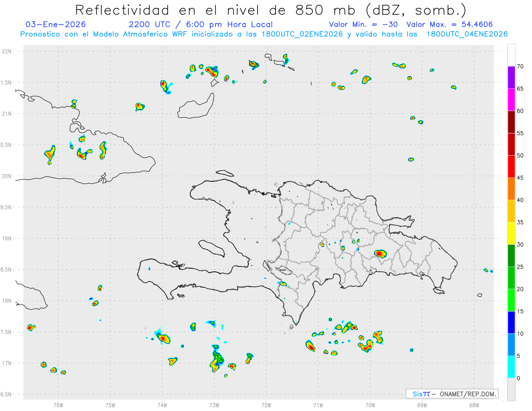Select the colorbar label "25"
This screenshot has width=532, height=411.
coord(520,267)
